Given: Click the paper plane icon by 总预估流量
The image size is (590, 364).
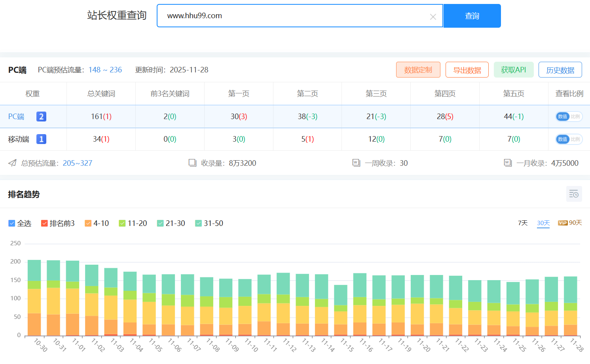Looking at the screenshot, I should tap(13, 163).
